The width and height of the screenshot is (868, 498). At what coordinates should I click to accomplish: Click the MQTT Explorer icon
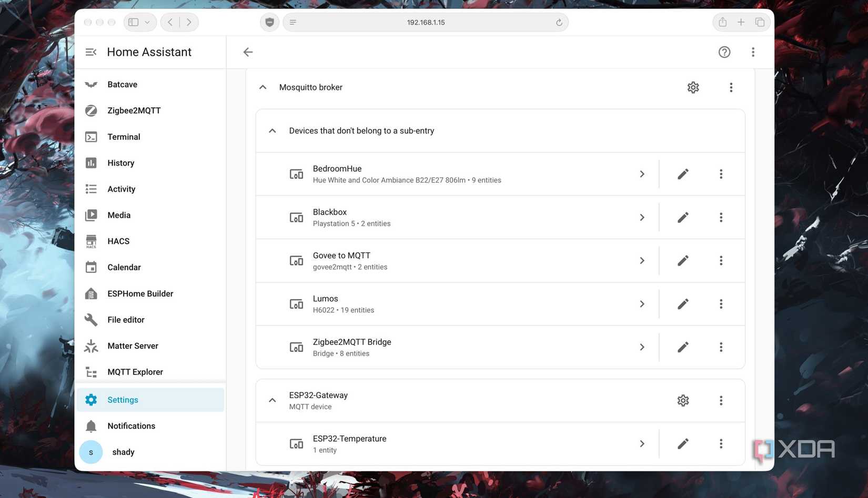point(91,372)
